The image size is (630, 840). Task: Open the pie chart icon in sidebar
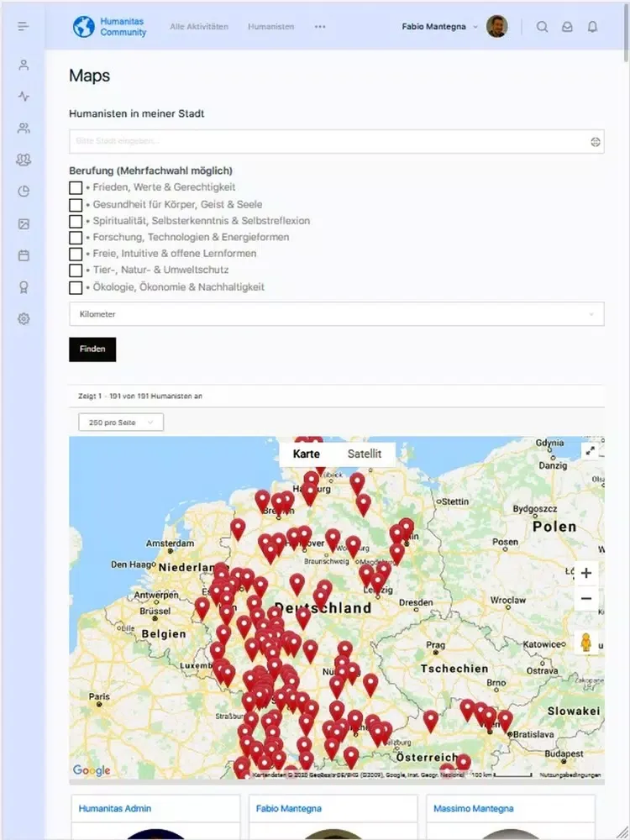[x=24, y=192]
